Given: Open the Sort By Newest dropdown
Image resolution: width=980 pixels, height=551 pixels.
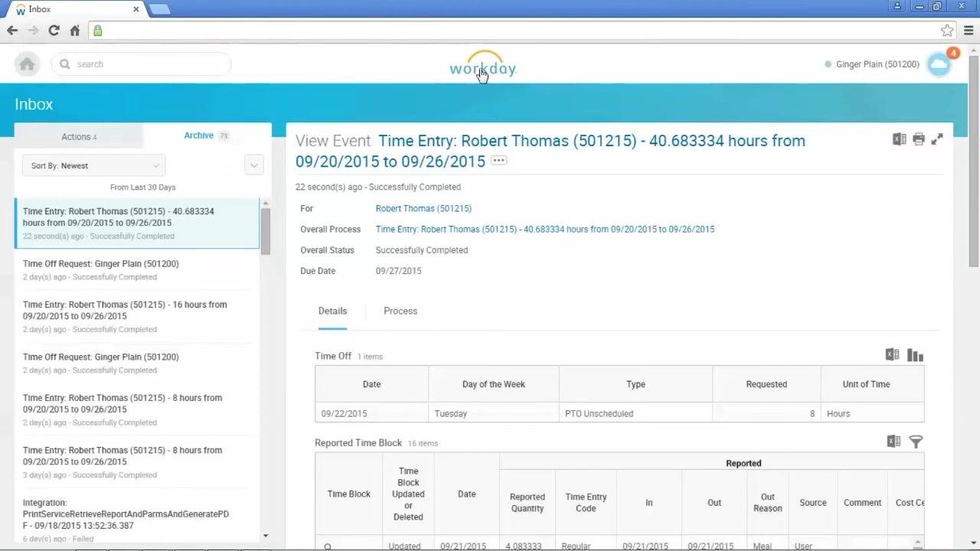Looking at the screenshot, I should [x=93, y=165].
